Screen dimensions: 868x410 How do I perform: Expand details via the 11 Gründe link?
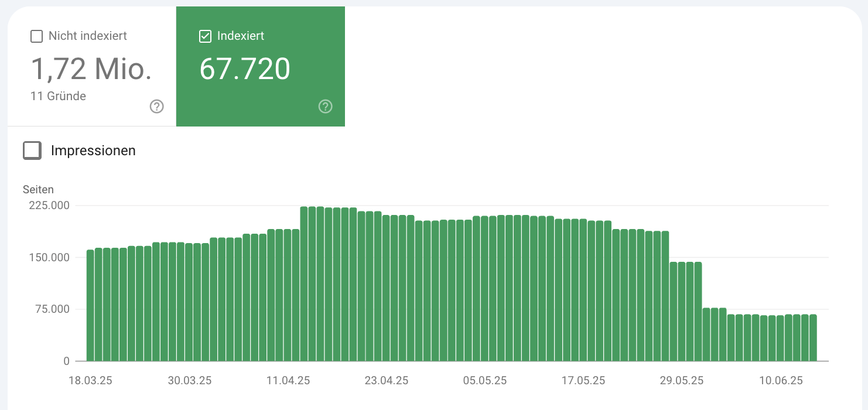point(58,95)
